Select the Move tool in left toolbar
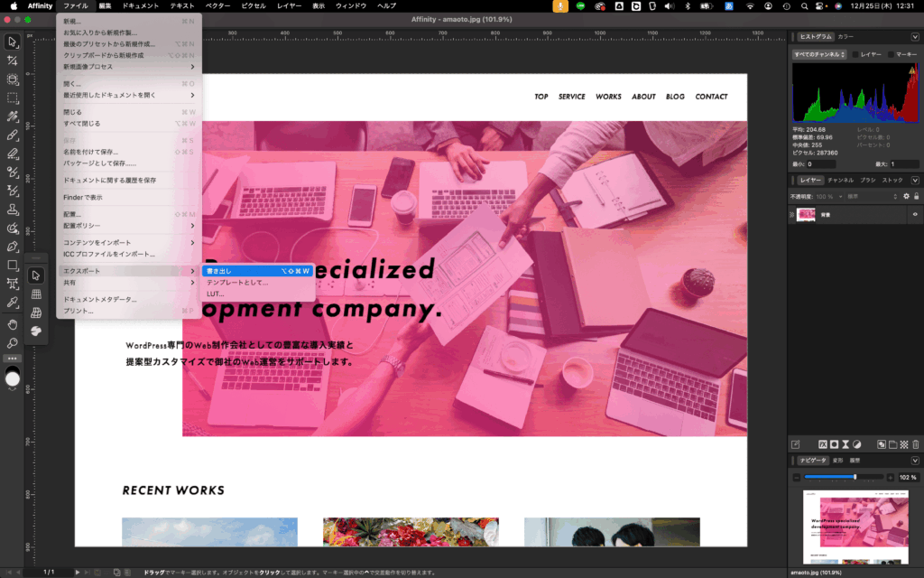Screen dimensions: 924x578 click(13, 42)
